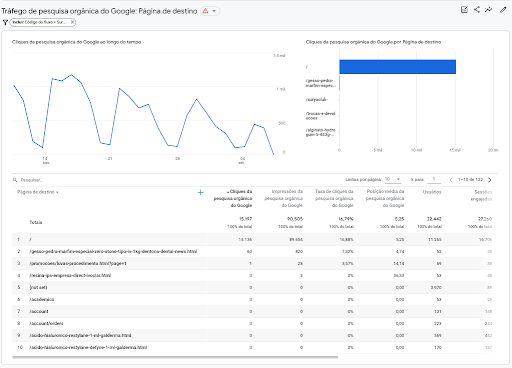Click the Ir para page input field
The width and height of the screenshot is (512, 368).
434,180
